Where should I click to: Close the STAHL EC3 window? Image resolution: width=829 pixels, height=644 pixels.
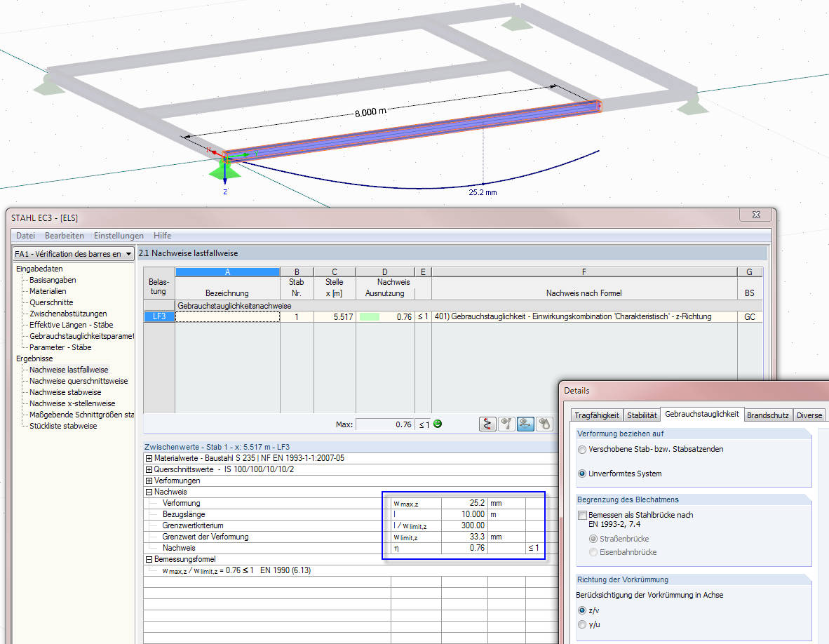(756, 215)
